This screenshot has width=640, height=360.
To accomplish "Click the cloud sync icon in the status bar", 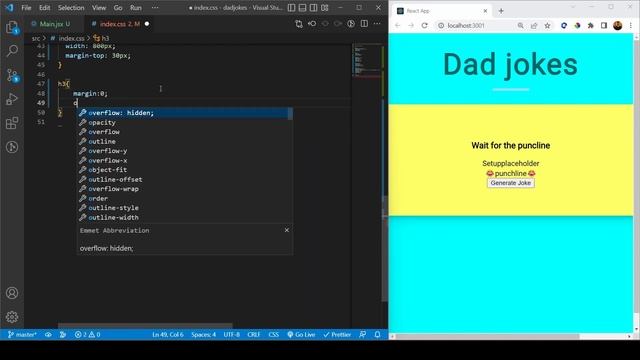I will 48,335.
